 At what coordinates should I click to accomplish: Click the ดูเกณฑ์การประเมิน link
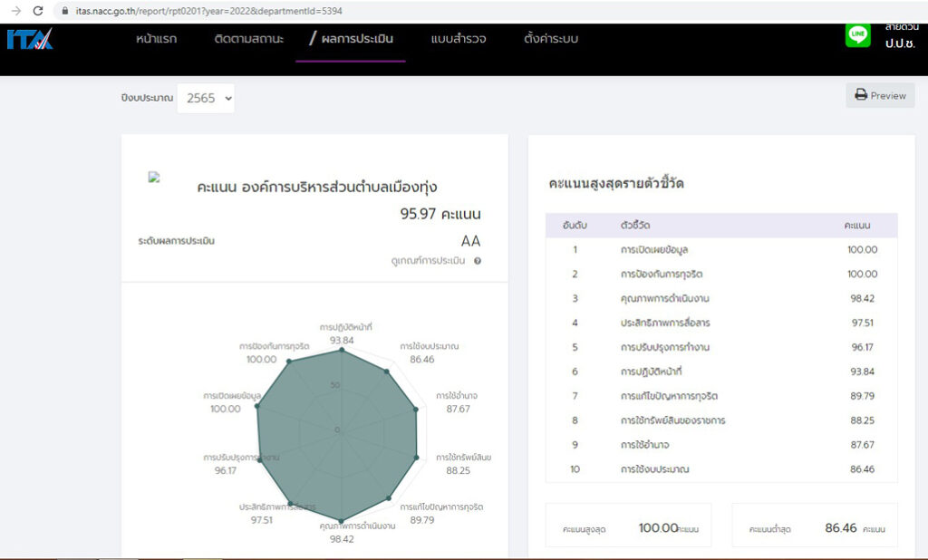(x=428, y=261)
